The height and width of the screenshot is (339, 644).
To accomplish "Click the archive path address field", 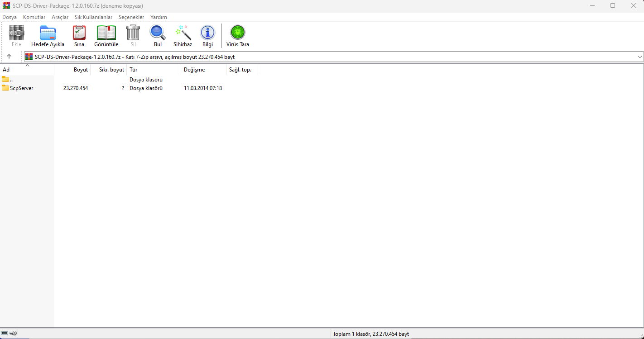I will (x=334, y=57).
